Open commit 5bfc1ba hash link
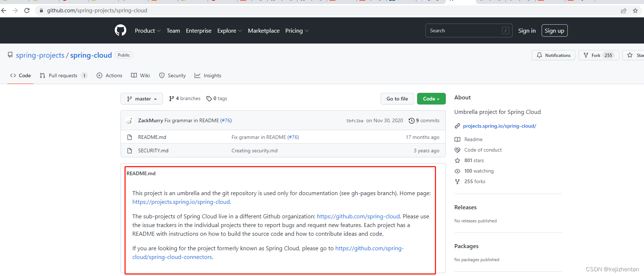 point(355,121)
